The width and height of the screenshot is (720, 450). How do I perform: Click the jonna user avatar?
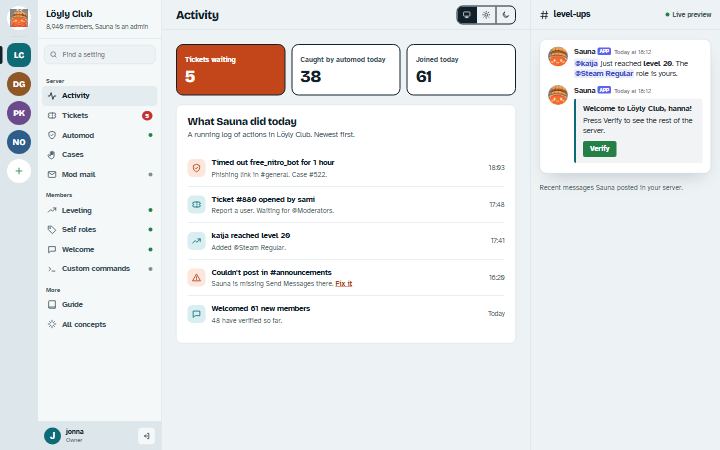tap(52, 436)
